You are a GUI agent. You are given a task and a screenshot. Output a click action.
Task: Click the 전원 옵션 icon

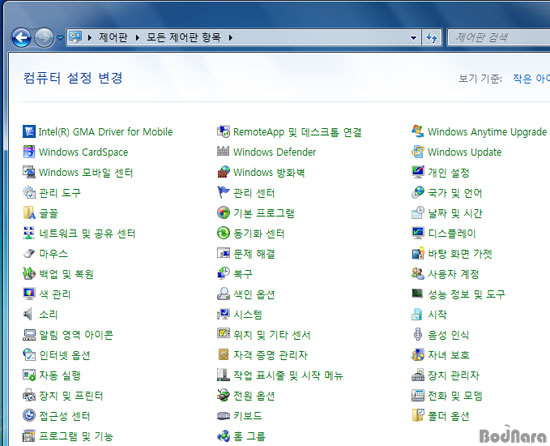tap(223, 396)
